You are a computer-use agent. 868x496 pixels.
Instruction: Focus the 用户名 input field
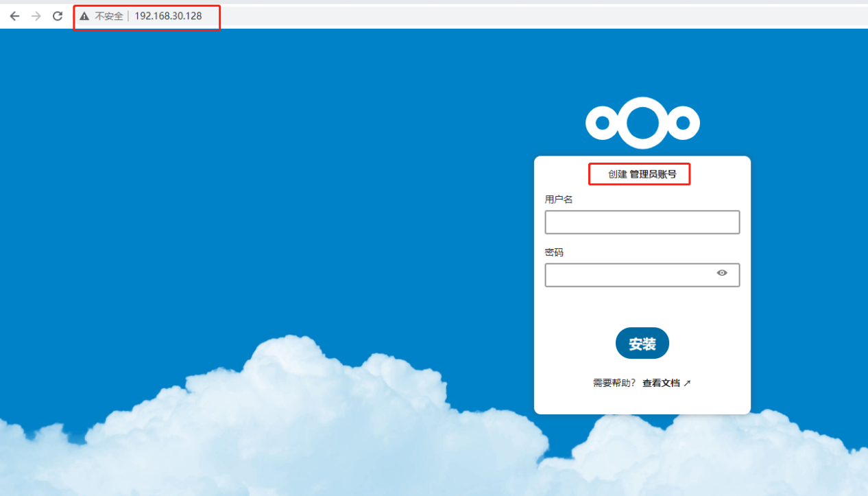coord(642,222)
